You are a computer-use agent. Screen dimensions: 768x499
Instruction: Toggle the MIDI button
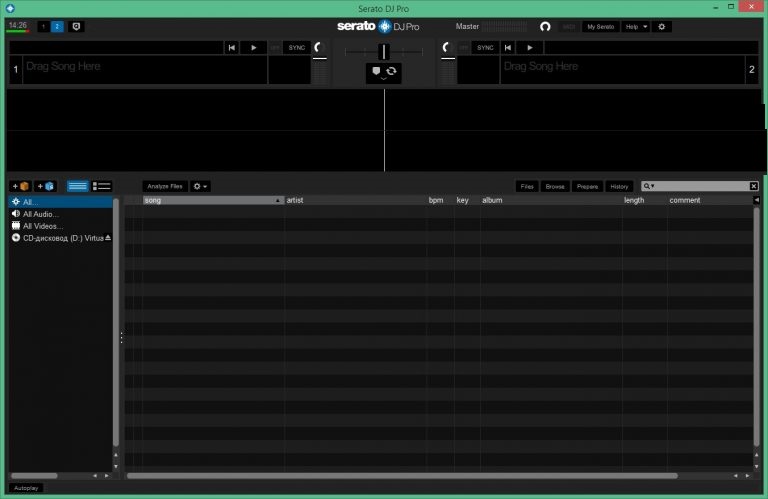click(x=569, y=26)
